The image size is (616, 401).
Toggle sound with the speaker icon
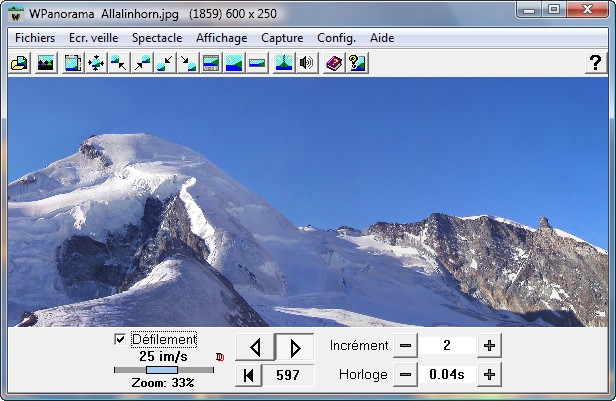(306, 63)
